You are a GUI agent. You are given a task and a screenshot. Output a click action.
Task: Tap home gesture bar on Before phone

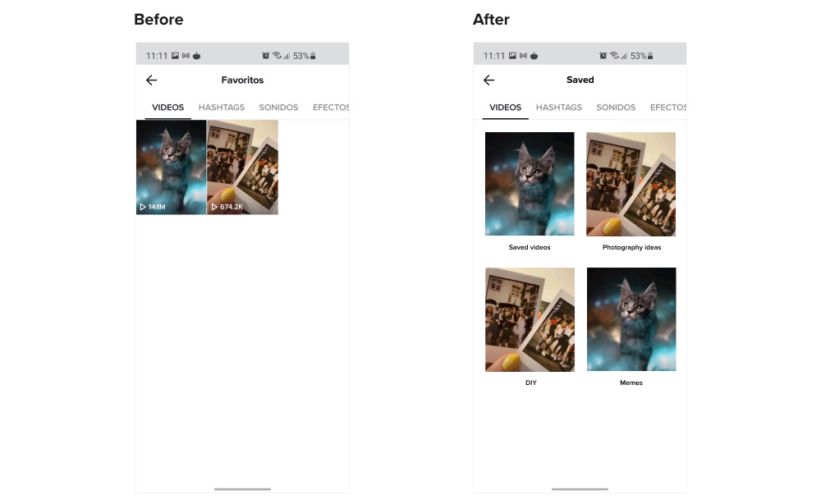tap(242, 489)
